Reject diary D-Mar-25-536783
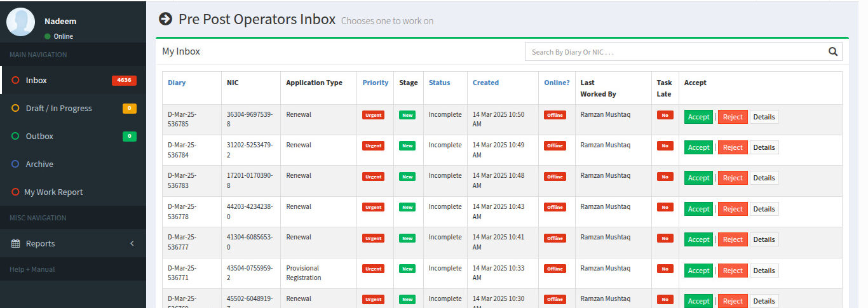Screen dimensions: 868x308 pyautogui.click(x=733, y=178)
